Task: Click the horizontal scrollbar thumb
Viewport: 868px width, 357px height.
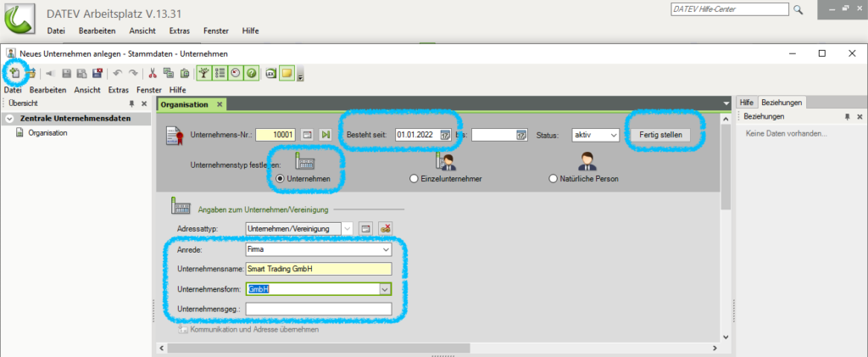Action: tap(319, 349)
